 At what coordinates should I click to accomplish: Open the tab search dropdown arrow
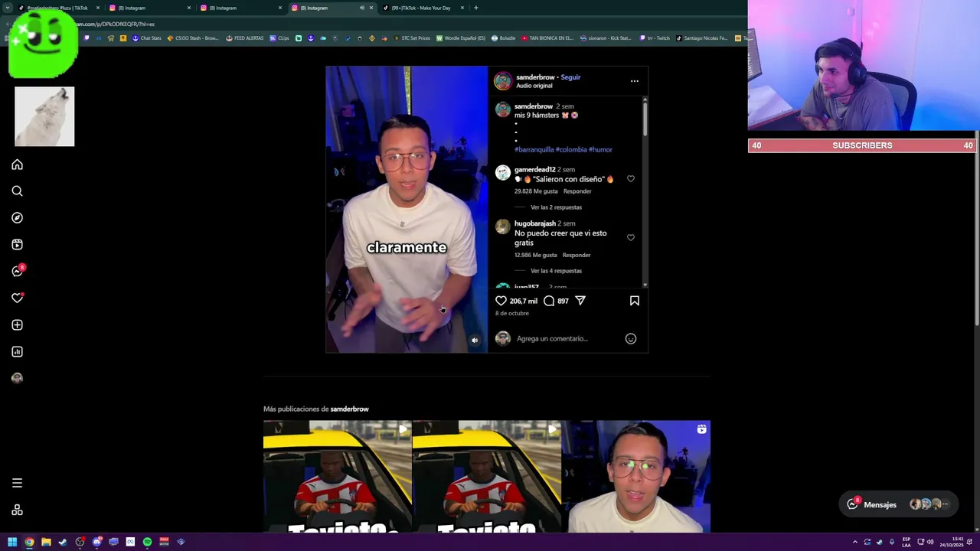click(7, 8)
